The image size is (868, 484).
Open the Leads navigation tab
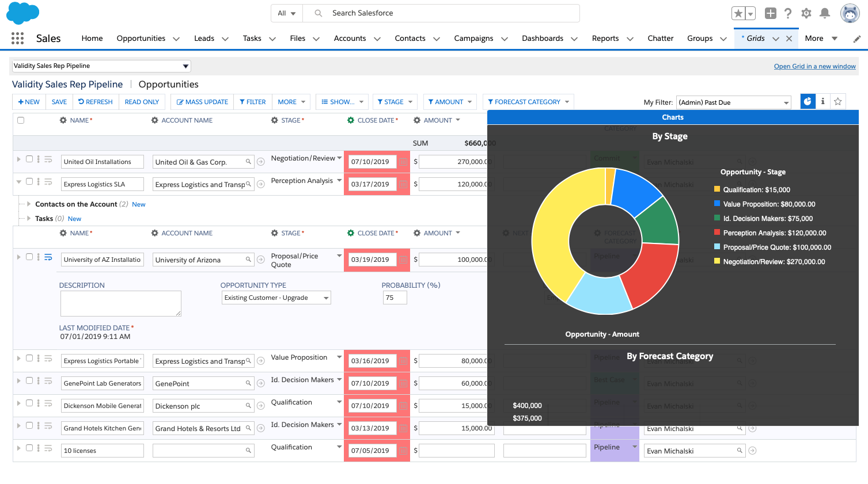coord(204,39)
